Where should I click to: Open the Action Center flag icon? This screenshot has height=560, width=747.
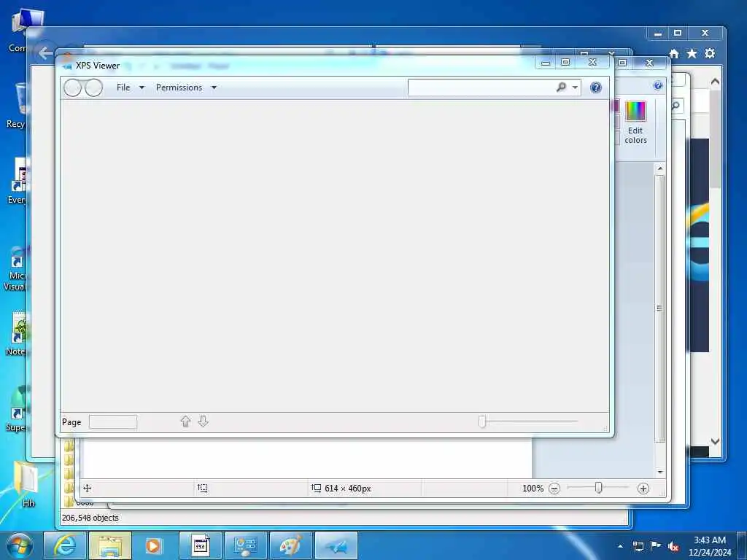(656, 545)
